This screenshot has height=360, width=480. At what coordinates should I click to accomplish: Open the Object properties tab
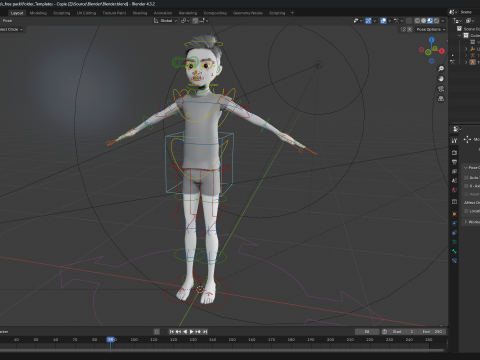coord(454,214)
